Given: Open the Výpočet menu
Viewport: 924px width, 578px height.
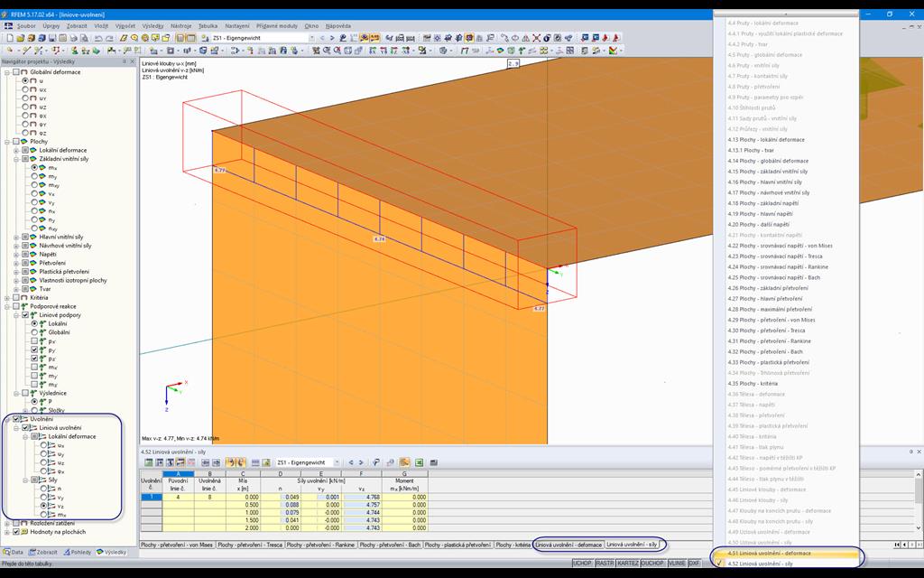Looking at the screenshot, I should [x=125, y=26].
